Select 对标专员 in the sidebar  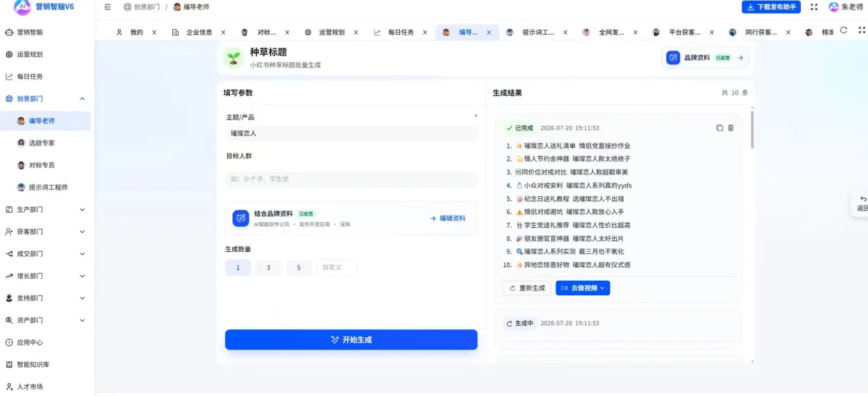pyautogui.click(x=46, y=165)
